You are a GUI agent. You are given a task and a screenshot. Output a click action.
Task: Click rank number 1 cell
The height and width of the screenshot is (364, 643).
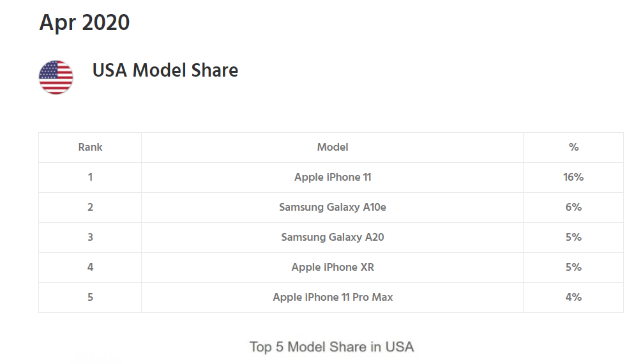[x=90, y=177]
